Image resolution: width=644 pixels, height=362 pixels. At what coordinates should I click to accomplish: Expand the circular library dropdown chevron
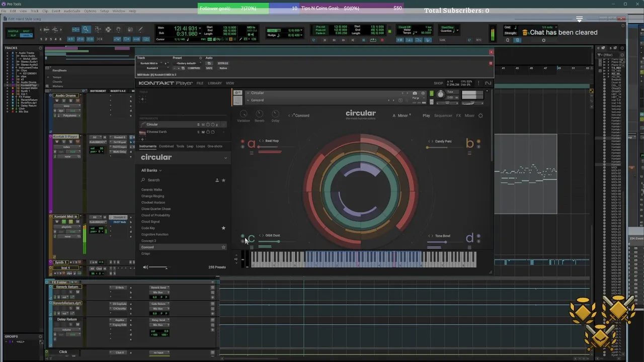click(x=225, y=158)
